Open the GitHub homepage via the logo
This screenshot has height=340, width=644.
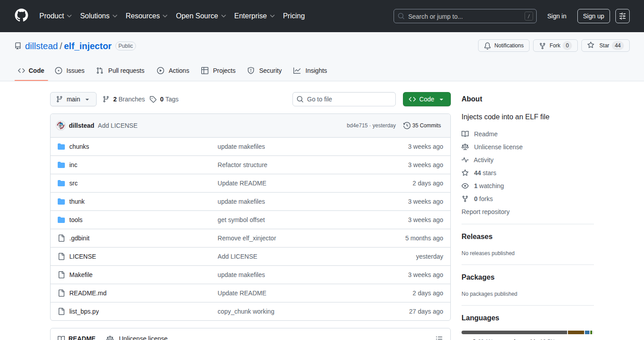[x=21, y=16]
